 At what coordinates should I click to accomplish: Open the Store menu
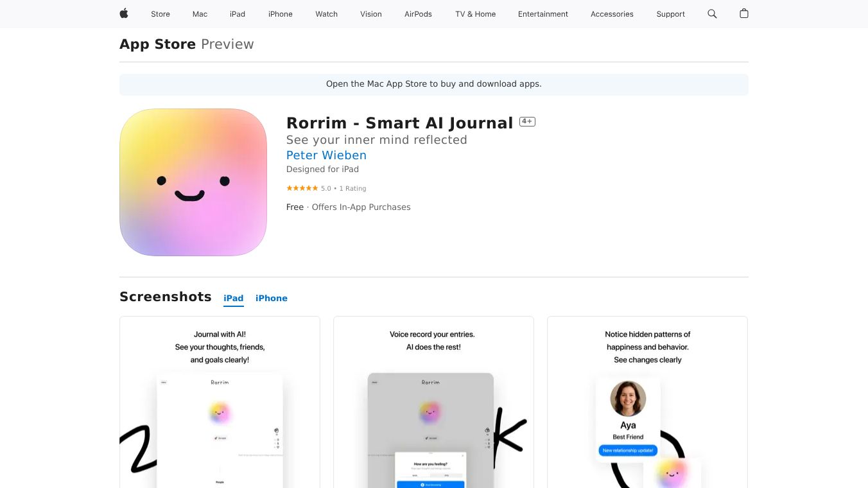[161, 14]
